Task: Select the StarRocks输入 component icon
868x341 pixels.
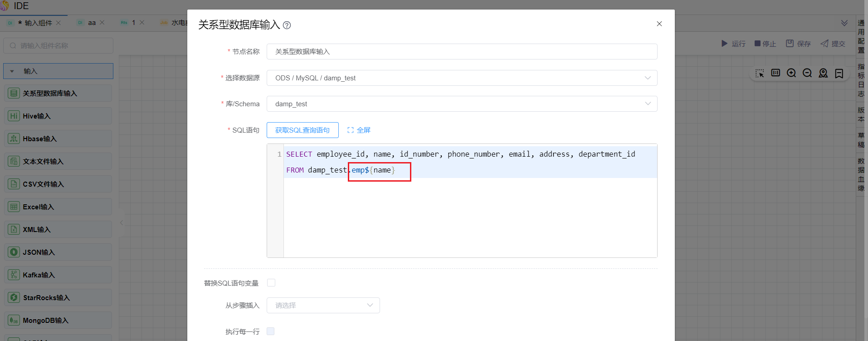Action: click(x=14, y=298)
